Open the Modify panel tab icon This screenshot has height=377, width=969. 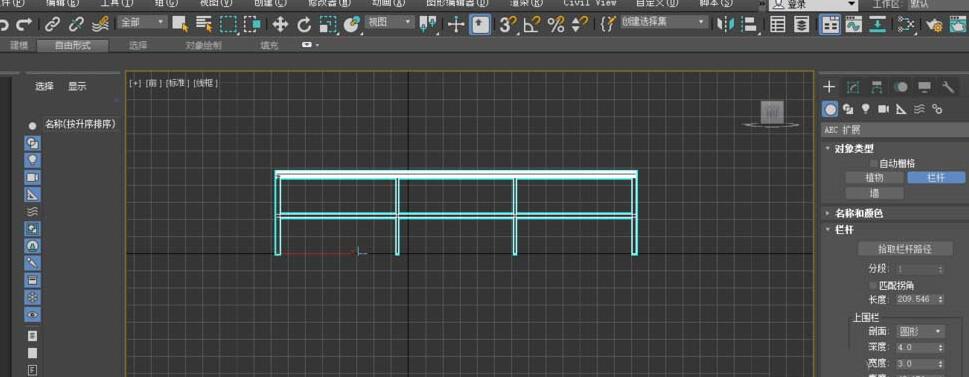(x=853, y=87)
